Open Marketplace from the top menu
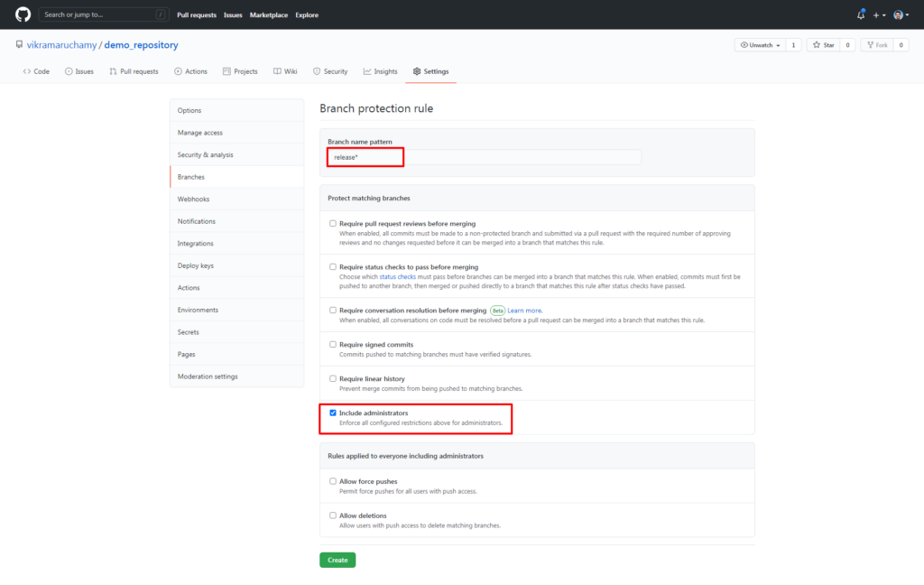This screenshot has height=585, width=924. coord(268,14)
